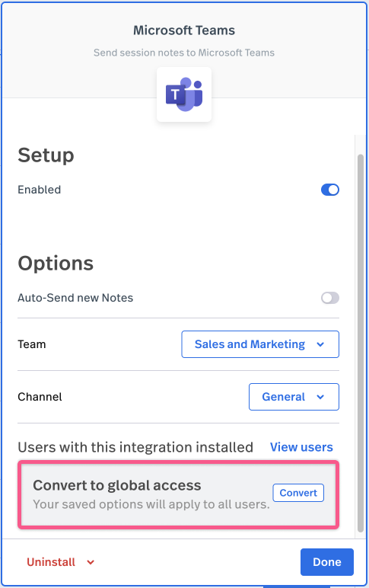Screen dimensions: 369x588
Task: Click the 'Microsoft Teams' title text
Action: [184, 30]
